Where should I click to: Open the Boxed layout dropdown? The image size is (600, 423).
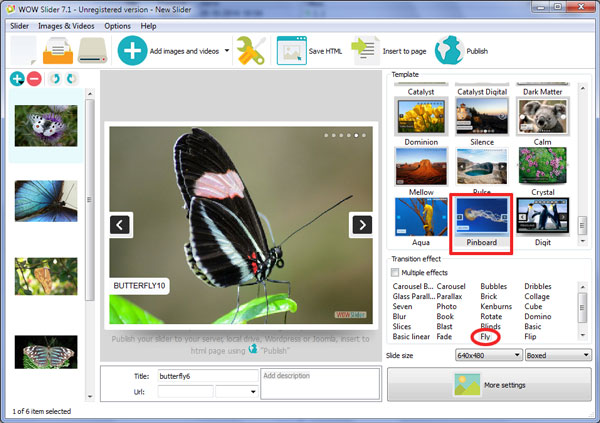[x=558, y=355]
